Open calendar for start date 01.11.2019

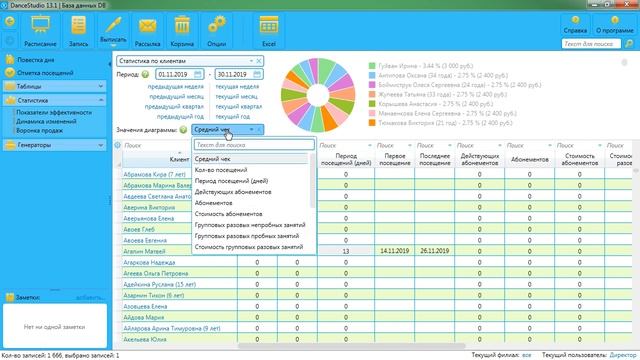tap(198, 74)
